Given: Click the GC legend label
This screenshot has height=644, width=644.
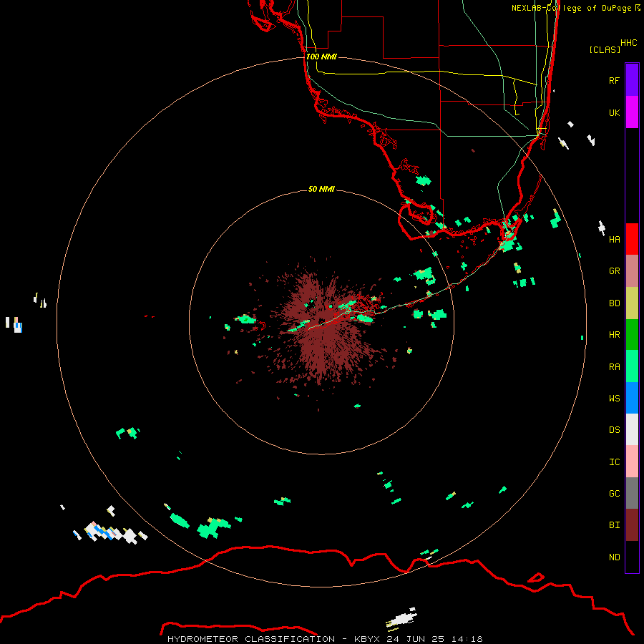Looking at the screenshot, I should pyautogui.click(x=614, y=494).
